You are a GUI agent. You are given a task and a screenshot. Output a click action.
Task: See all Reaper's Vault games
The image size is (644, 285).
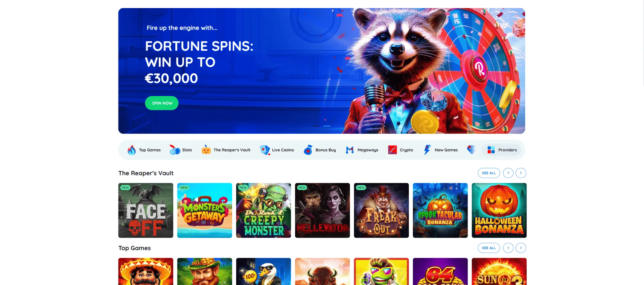tap(489, 173)
